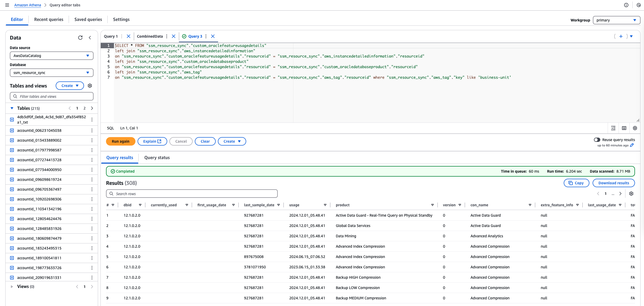This screenshot has height=306, width=644.
Task: Switch to Recent queries tab
Action: 48,19
